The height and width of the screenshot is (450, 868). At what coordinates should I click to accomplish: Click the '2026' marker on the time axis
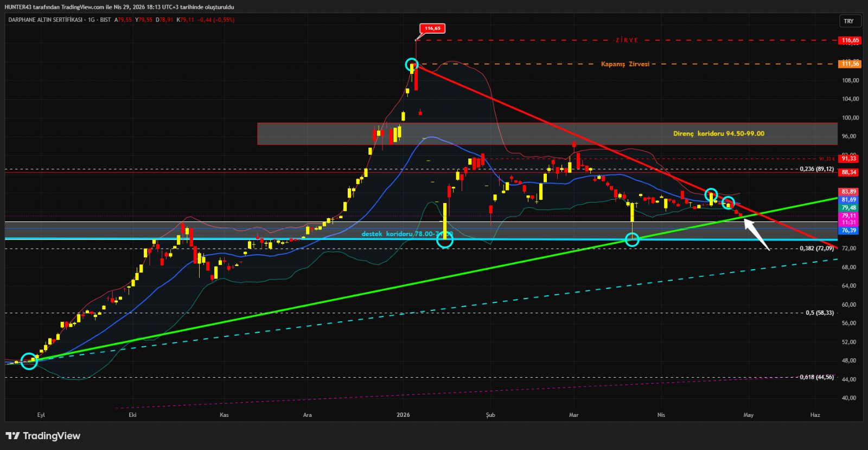(403, 415)
